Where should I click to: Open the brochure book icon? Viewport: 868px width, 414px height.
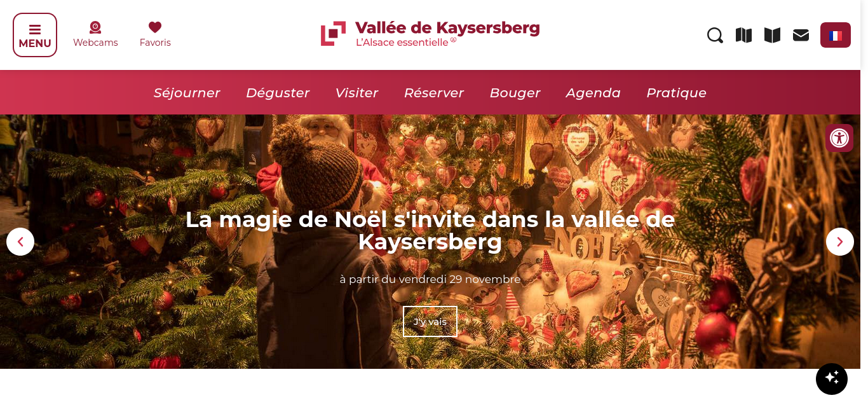tap(772, 35)
